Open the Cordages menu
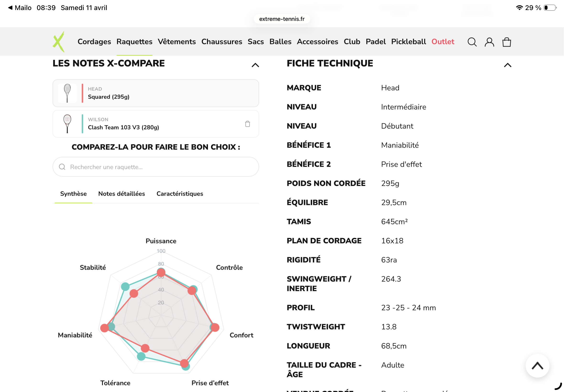 pyautogui.click(x=94, y=42)
